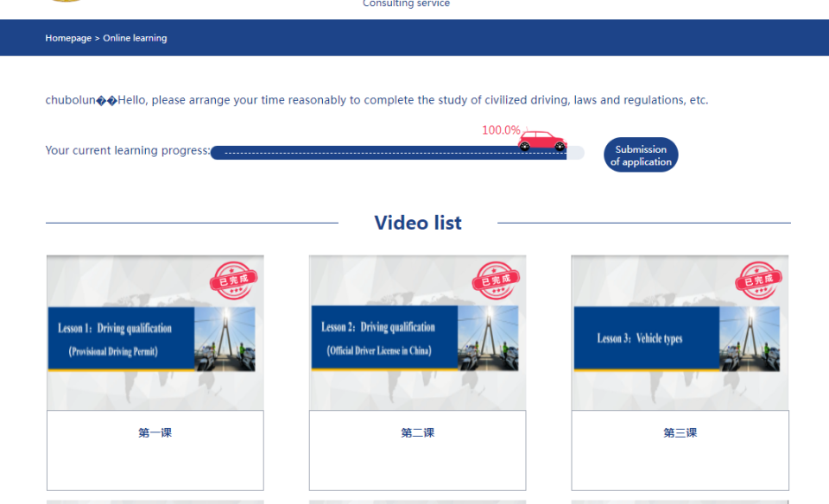Click the 'Your current learning progress' label
This screenshot has width=829, height=504.
click(x=128, y=150)
